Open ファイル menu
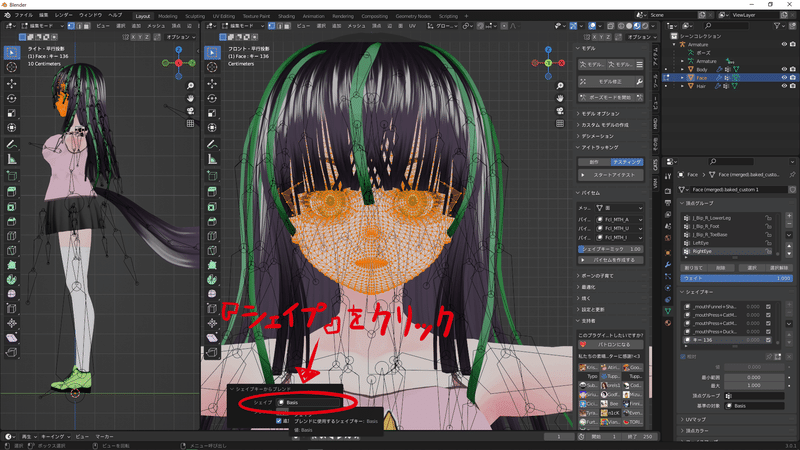800x450 pixels. (23, 15)
